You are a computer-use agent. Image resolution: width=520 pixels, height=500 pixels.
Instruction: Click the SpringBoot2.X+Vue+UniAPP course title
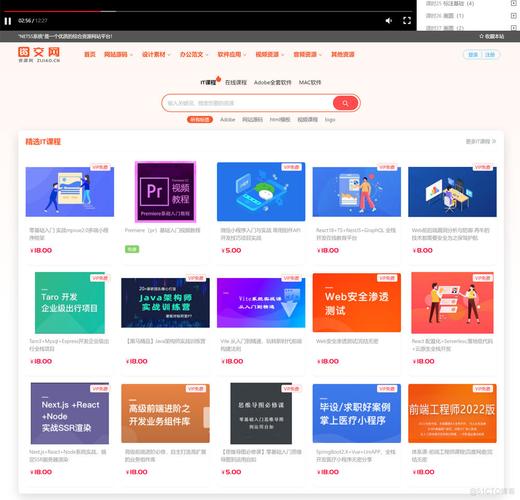356,456
